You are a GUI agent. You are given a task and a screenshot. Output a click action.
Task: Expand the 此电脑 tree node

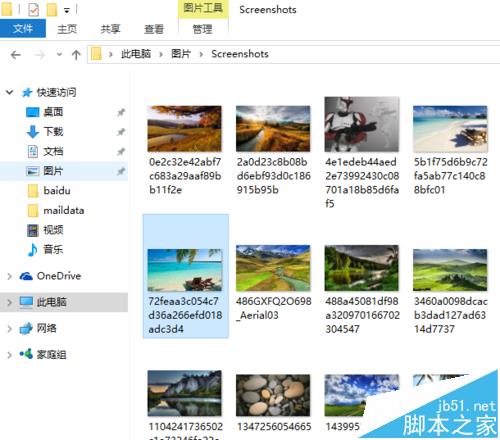point(10,302)
